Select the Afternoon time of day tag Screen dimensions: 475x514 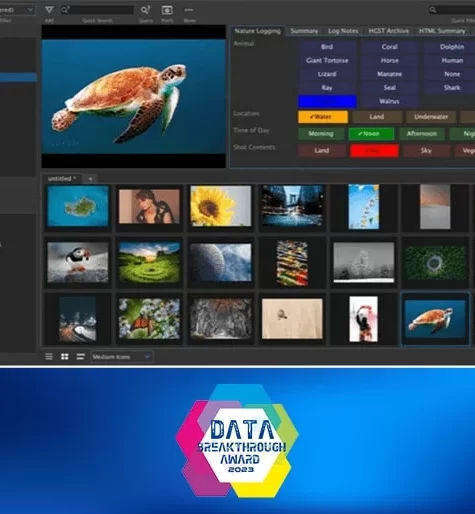coord(422,134)
